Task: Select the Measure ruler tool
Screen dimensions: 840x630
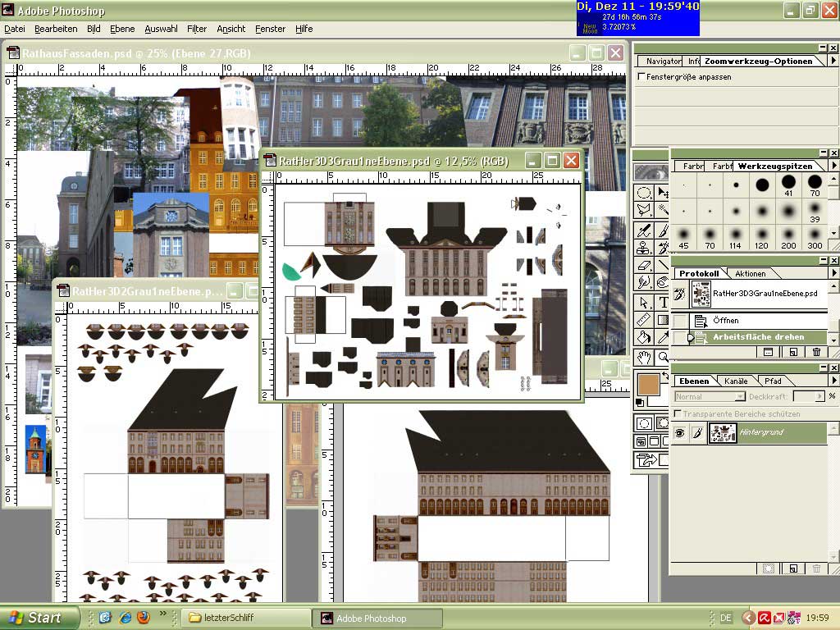Action: [x=643, y=321]
